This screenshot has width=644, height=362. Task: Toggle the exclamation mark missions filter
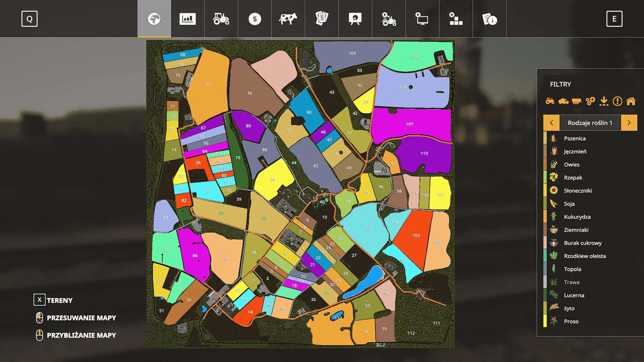pos(617,101)
